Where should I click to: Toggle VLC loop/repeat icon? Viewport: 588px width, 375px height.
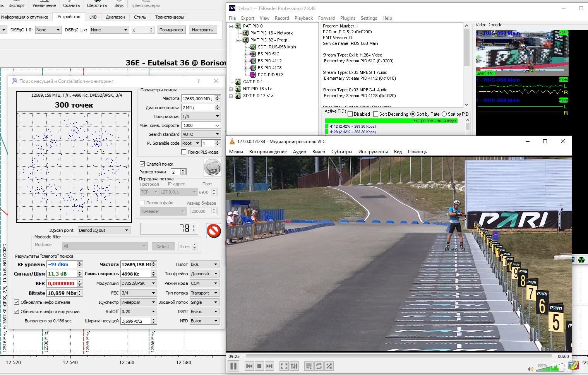[x=319, y=366]
